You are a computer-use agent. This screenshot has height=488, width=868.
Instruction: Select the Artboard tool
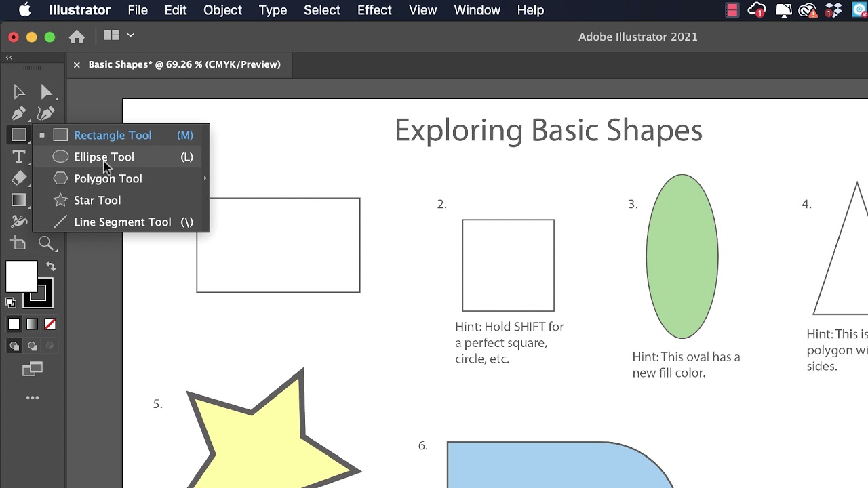click(x=19, y=243)
